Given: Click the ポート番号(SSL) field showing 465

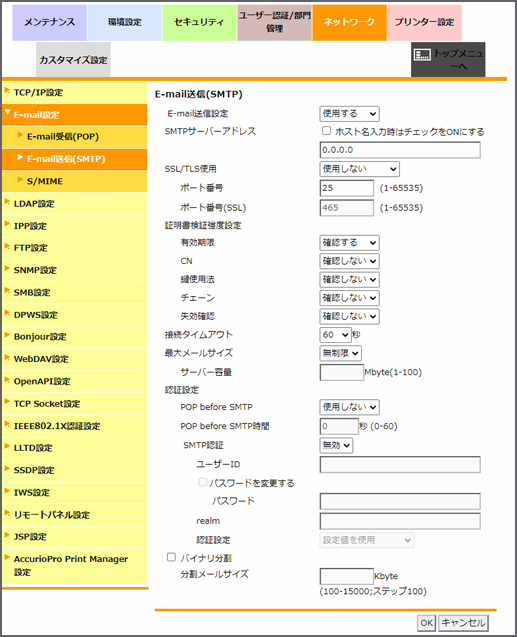Looking at the screenshot, I should click(x=346, y=208).
